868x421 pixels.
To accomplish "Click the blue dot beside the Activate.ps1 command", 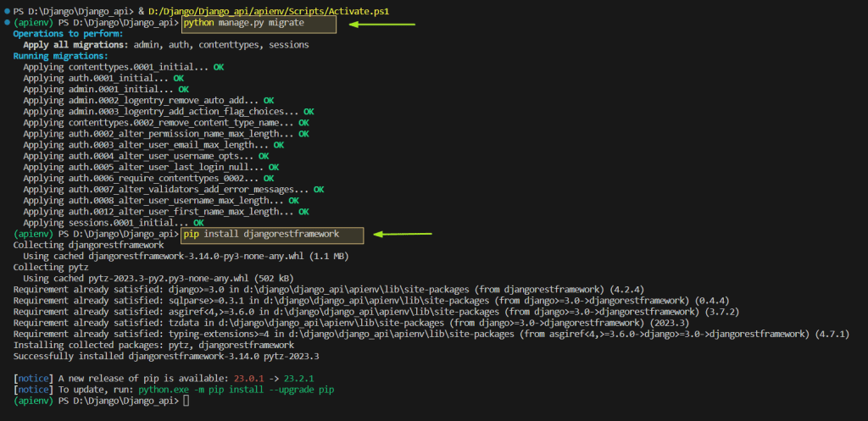I will coord(7,12).
